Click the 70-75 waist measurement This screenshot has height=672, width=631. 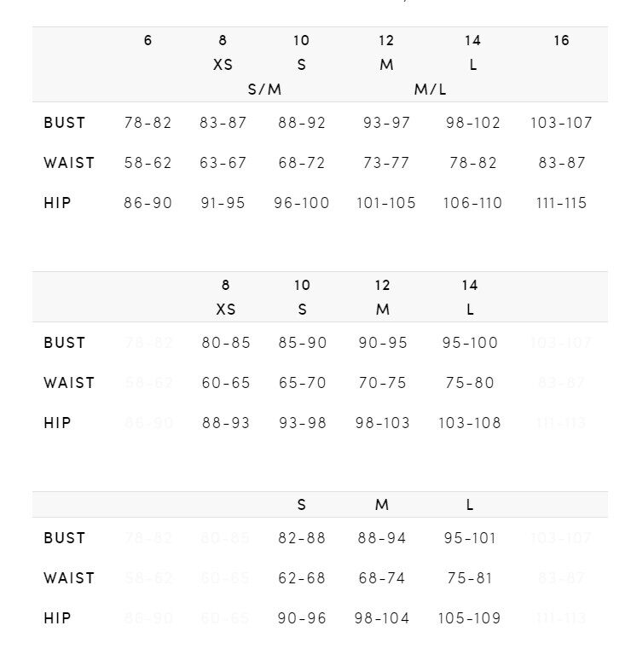click(x=383, y=383)
